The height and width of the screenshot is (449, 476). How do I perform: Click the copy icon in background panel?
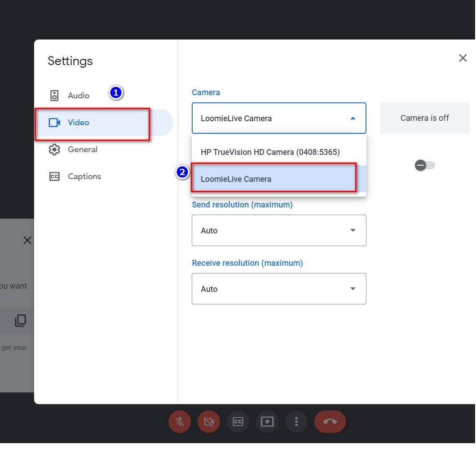tap(20, 321)
